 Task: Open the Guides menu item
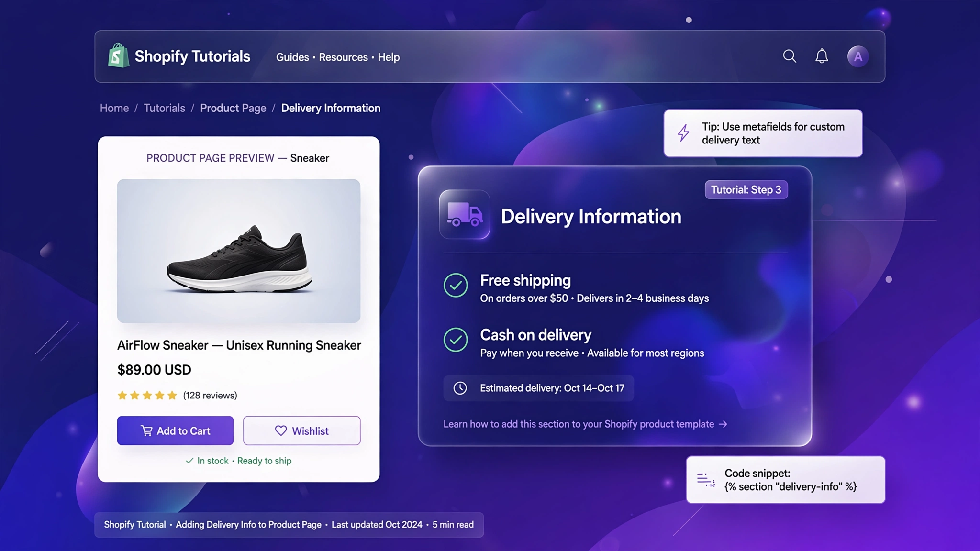(x=292, y=57)
